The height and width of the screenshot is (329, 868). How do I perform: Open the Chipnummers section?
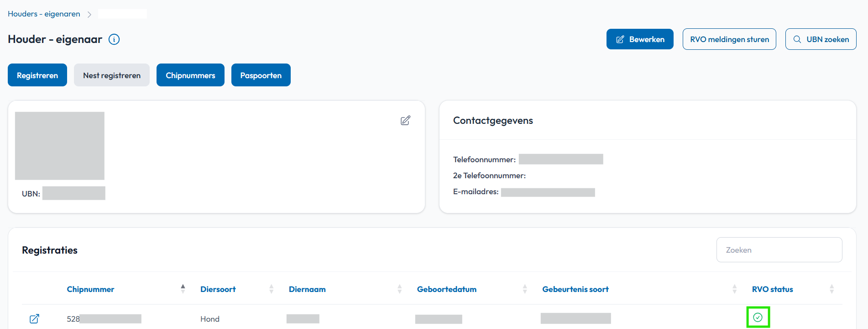[190, 75]
